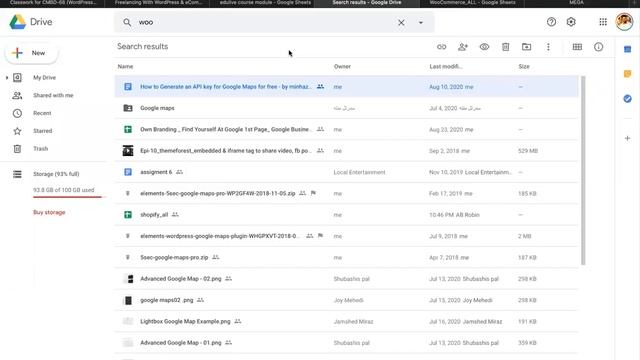Switch to grid view layout
The width and height of the screenshot is (640, 360).
click(x=577, y=47)
